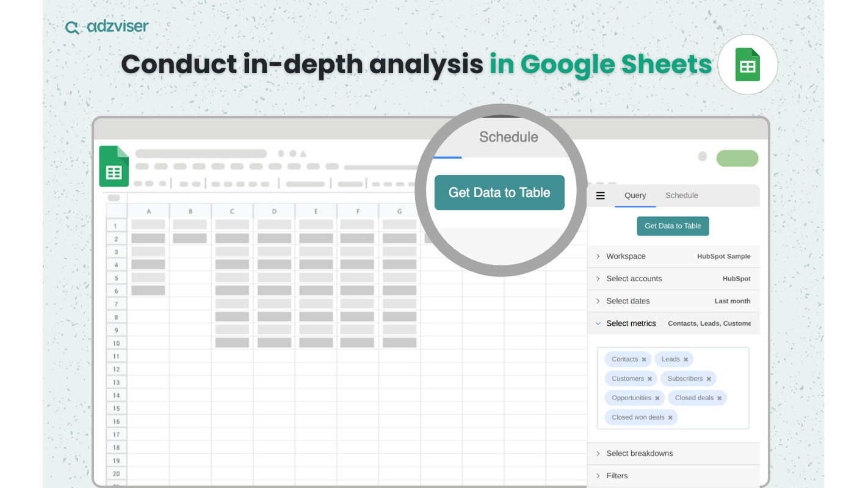Select column A header in the spreadsheet
The image size is (868, 488).
(148, 212)
